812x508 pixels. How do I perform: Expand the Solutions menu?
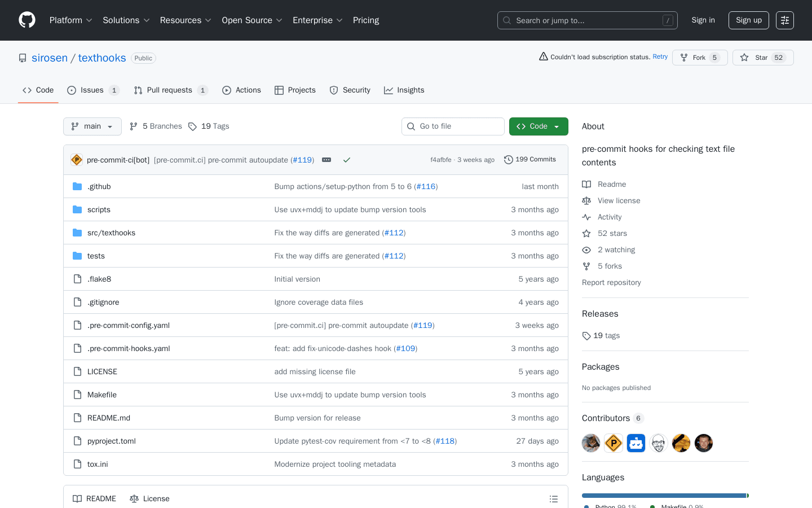pos(126,20)
